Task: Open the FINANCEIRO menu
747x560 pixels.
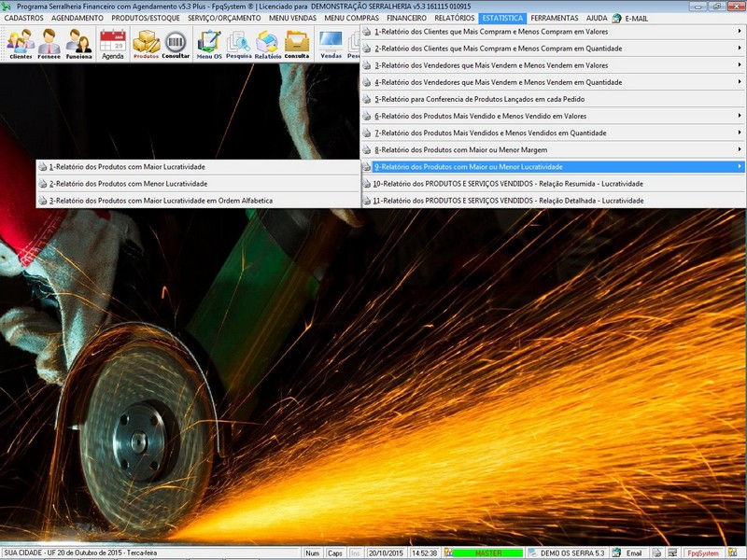Action: [406, 18]
